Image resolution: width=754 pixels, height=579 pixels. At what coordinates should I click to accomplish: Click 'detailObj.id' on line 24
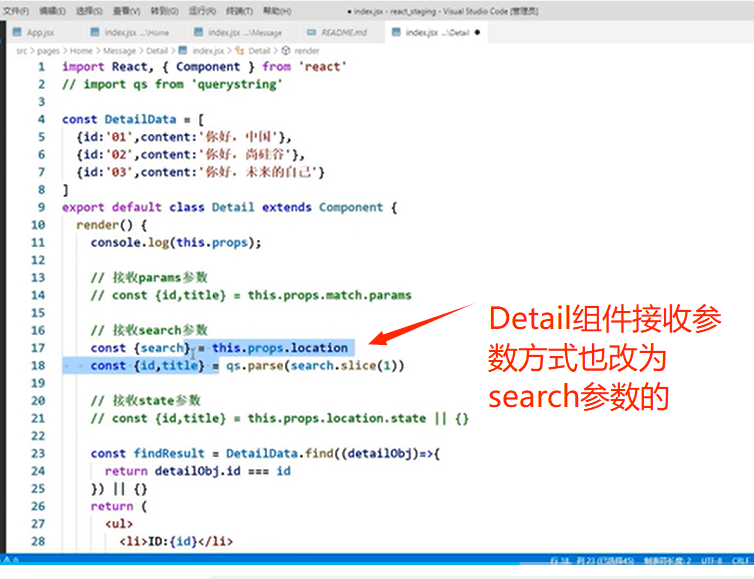pyautogui.click(x=198, y=471)
